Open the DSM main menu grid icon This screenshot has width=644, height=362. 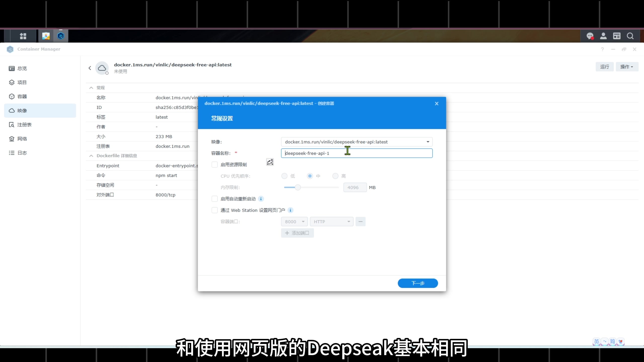23,36
